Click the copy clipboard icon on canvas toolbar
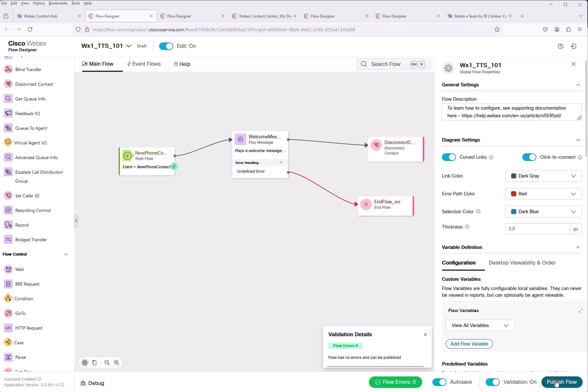The height and width of the screenshot is (392, 588). click(94, 363)
